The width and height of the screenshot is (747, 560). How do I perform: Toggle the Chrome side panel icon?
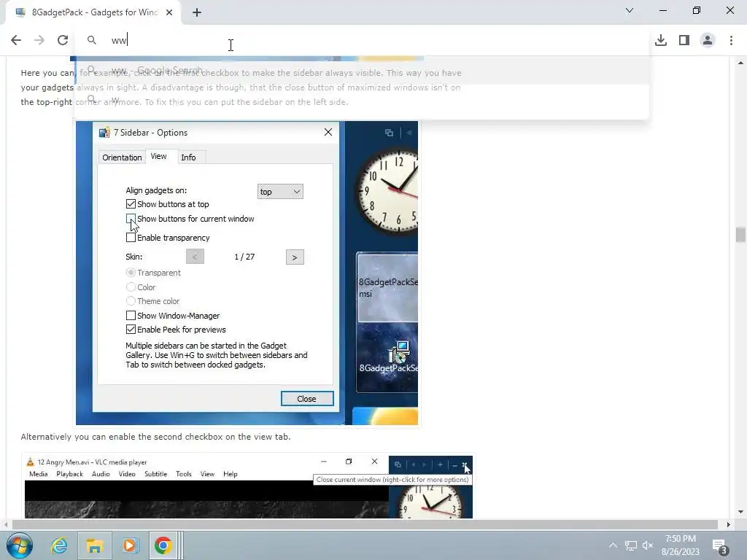(684, 40)
